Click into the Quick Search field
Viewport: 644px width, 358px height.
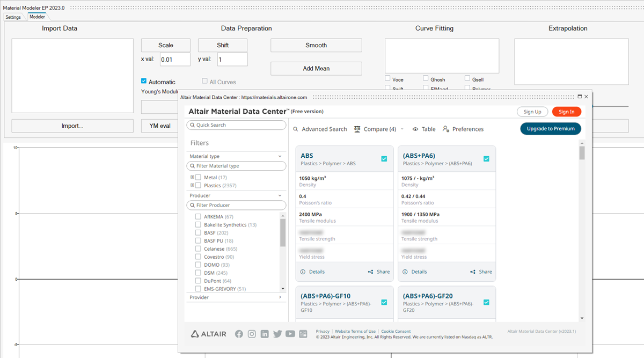(236, 125)
